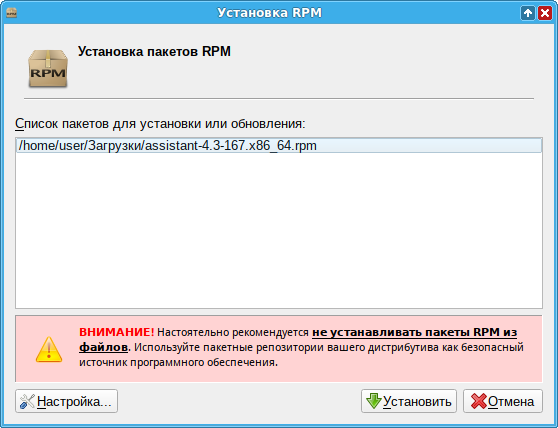The width and height of the screenshot is (558, 428).
Task: Close the Установка RPM window
Action: tap(545, 13)
